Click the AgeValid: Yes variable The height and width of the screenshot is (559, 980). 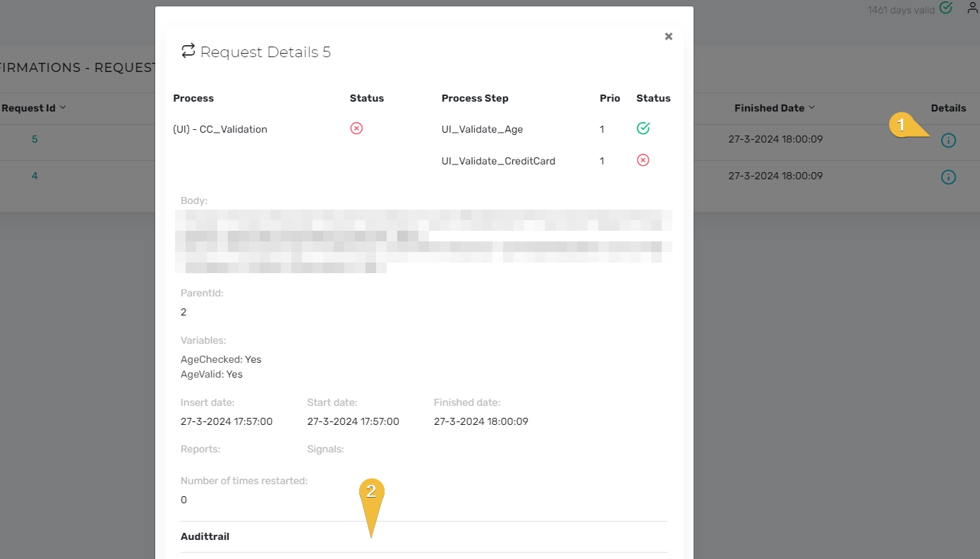click(x=212, y=374)
